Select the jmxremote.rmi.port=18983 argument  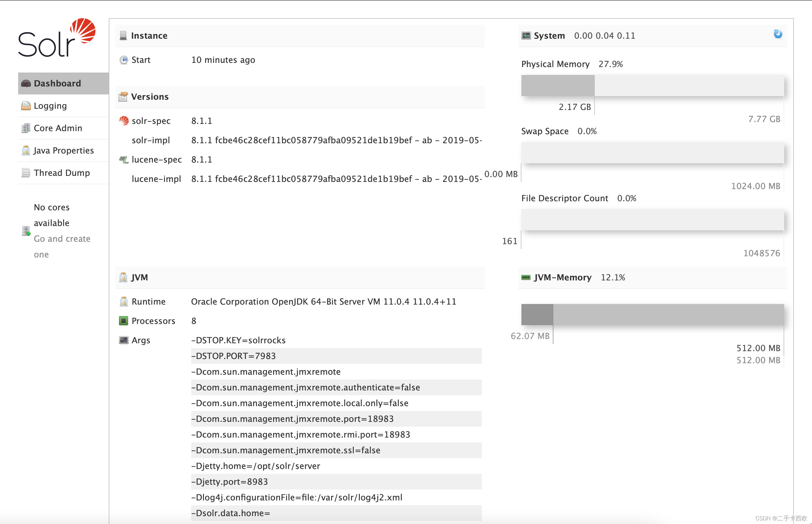[x=301, y=435]
